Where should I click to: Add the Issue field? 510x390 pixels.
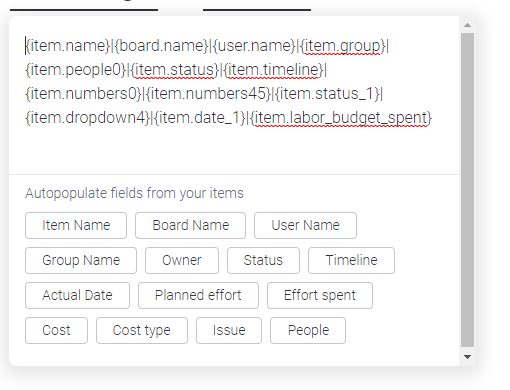(x=229, y=330)
